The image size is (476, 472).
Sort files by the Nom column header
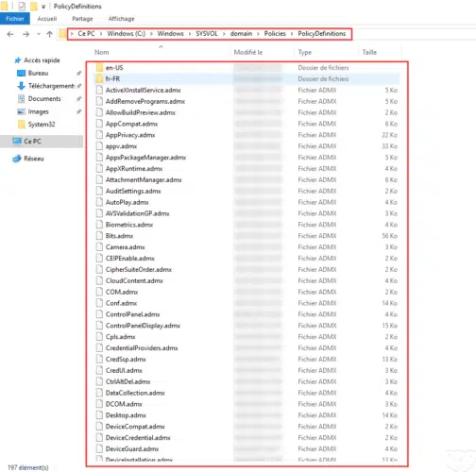(102, 52)
